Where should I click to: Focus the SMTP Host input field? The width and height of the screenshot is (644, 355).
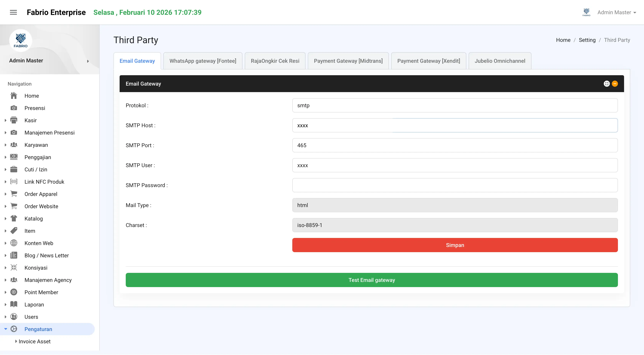point(455,125)
